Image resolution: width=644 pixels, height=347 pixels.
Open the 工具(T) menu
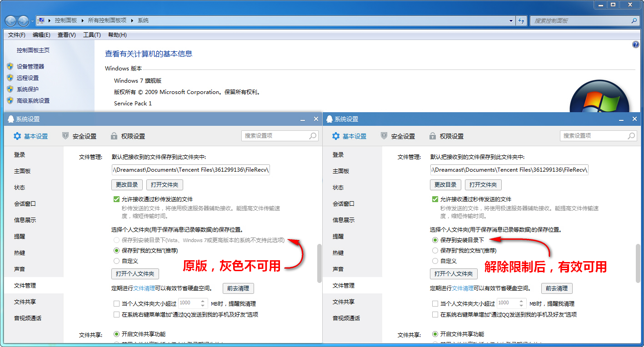(92, 35)
